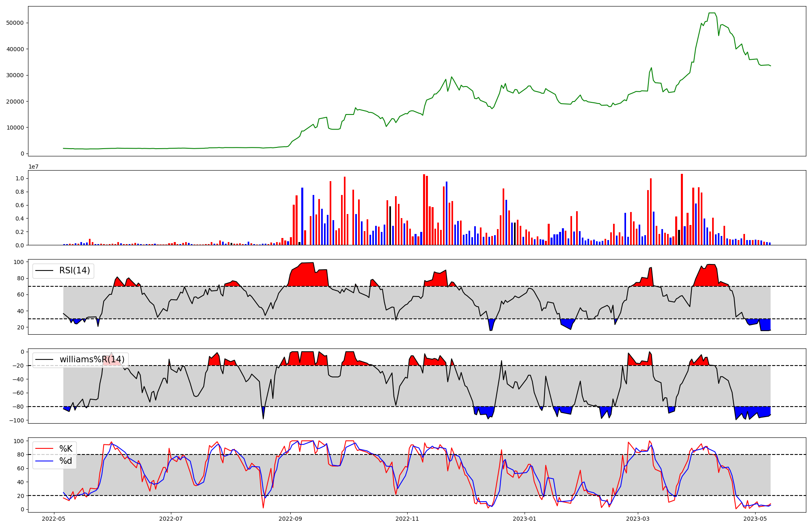Image resolution: width=812 pixels, height=528 pixels.
Task: Click the blue line swatch beside %d
Action: pyautogui.click(x=44, y=461)
